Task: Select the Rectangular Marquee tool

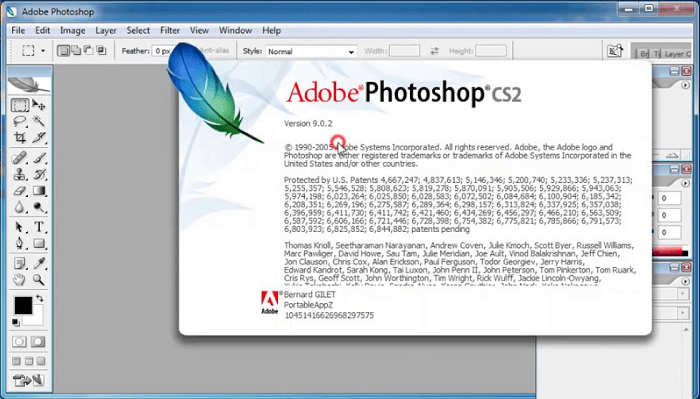Action: [x=20, y=105]
